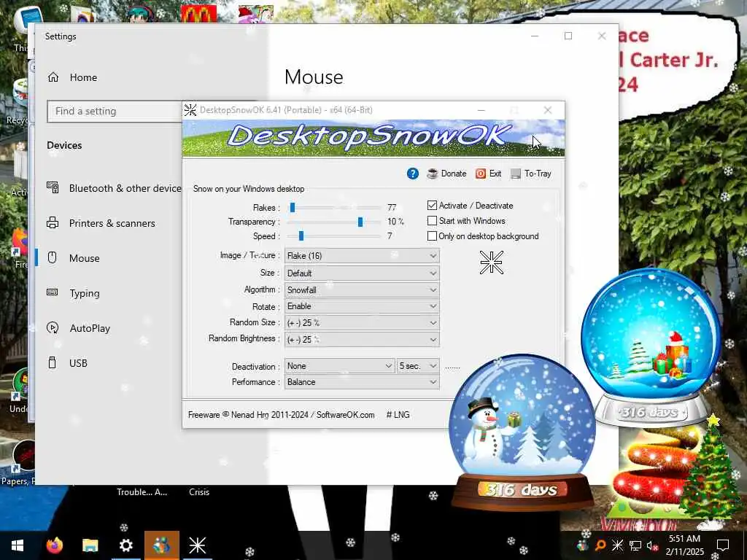Adjust the Flakes slider handle

tap(293, 207)
